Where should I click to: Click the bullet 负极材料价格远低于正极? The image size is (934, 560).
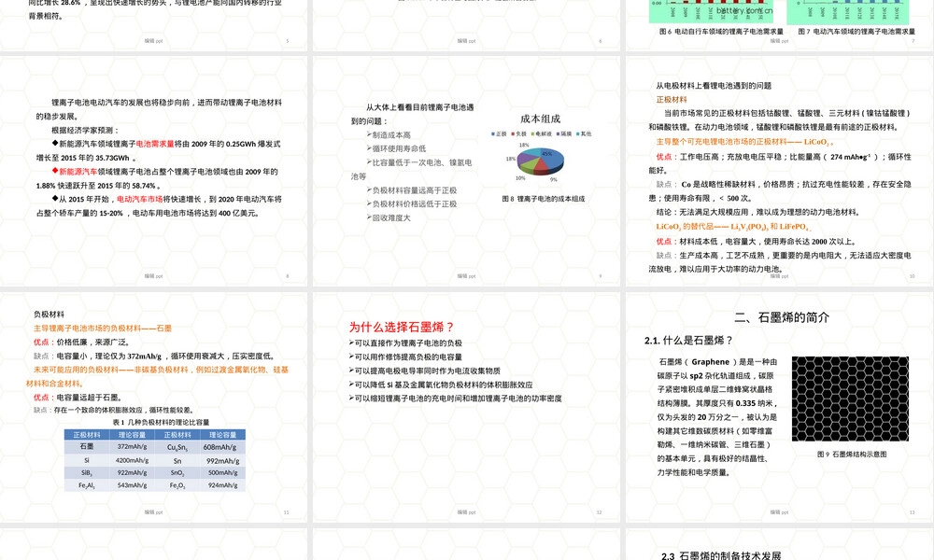[x=412, y=204]
